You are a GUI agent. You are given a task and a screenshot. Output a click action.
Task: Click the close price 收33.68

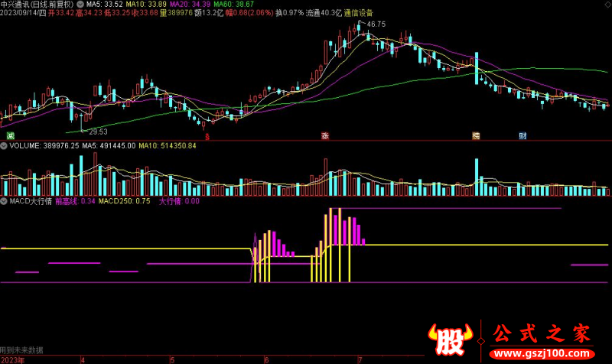(145, 13)
